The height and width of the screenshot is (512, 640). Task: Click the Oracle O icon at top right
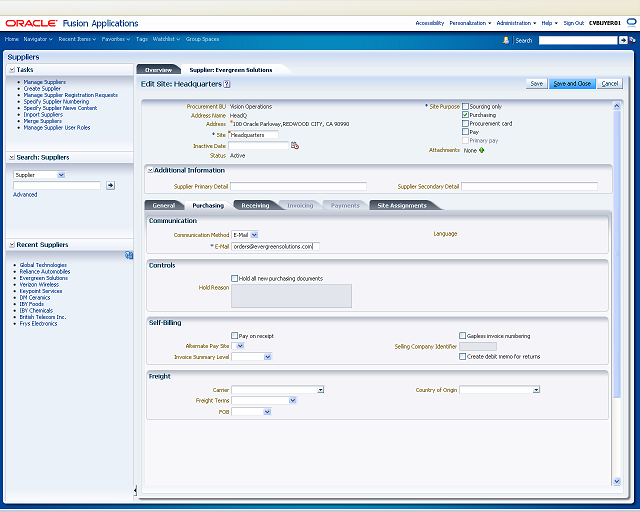pyautogui.click(x=631, y=22)
